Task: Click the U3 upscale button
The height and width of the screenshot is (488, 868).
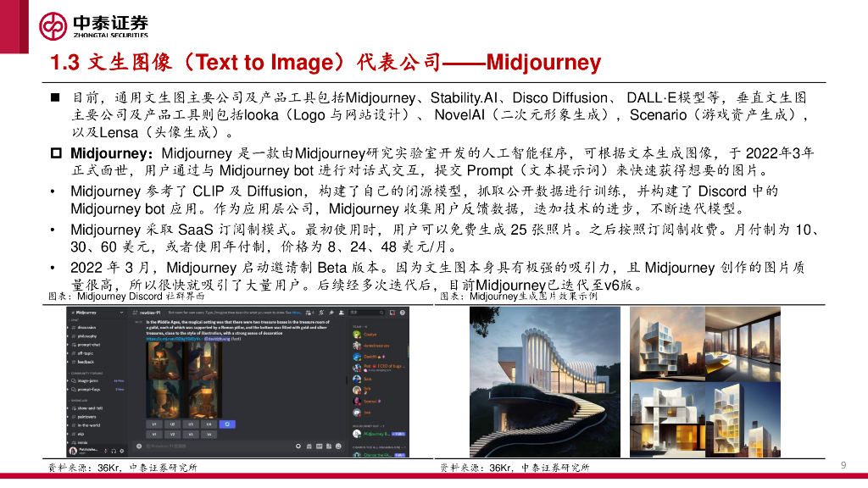Action: coord(191,424)
